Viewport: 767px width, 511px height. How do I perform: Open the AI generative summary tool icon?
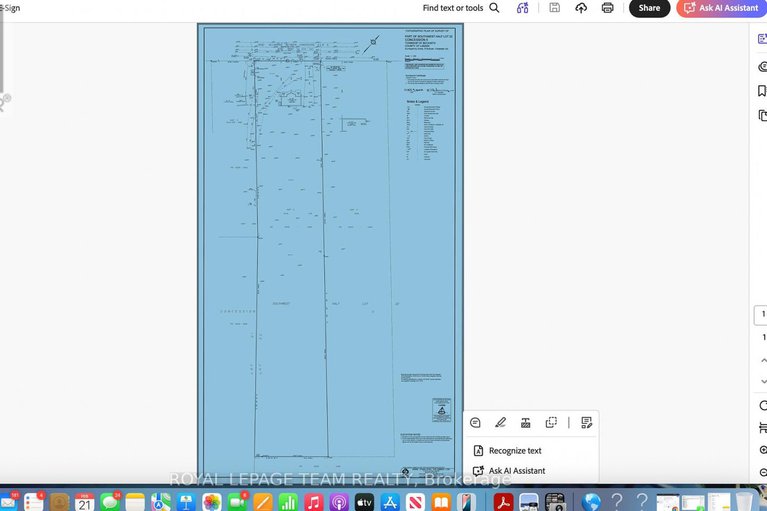click(523, 8)
